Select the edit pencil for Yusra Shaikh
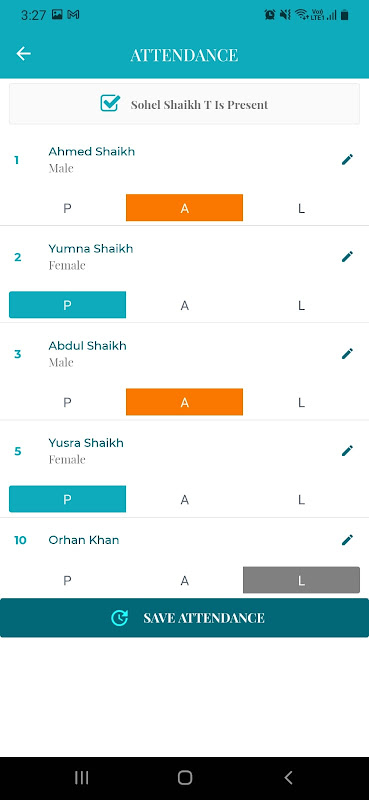Image resolution: width=369 pixels, height=800 pixels. click(347, 451)
